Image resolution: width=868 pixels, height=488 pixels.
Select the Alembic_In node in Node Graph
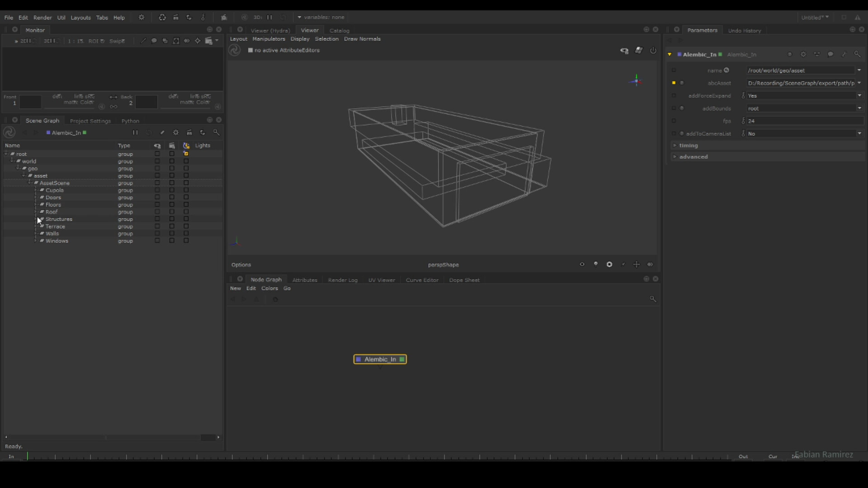coord(380,359)
